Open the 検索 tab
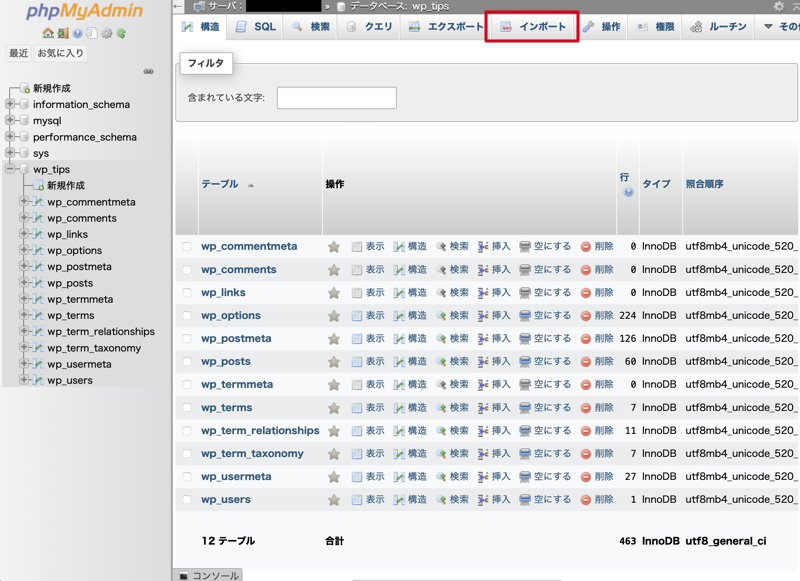 tap(311, 27)
